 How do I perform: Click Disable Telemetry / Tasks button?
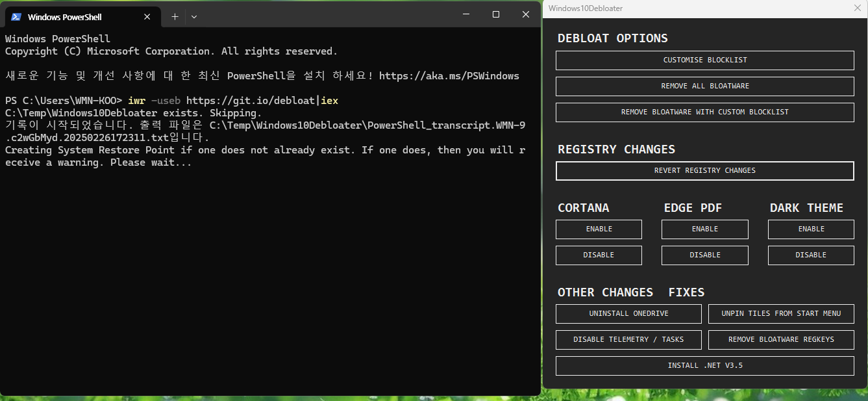pos(628,339)
